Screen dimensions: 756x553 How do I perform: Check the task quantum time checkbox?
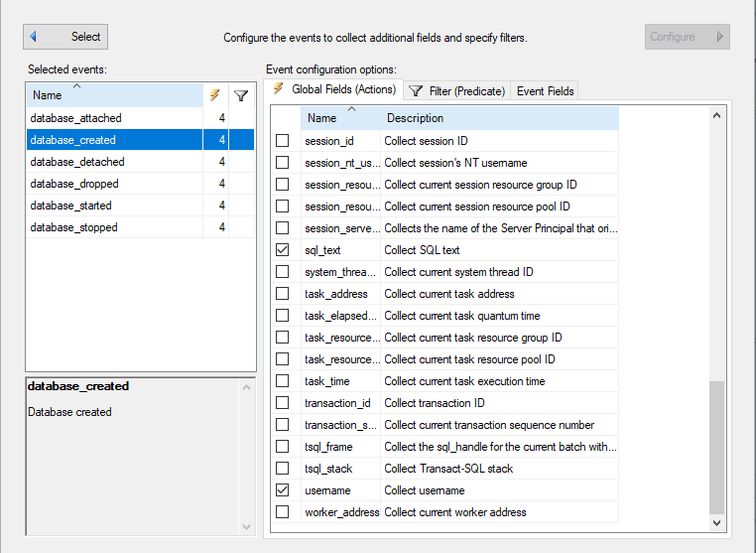click(282, 316)
